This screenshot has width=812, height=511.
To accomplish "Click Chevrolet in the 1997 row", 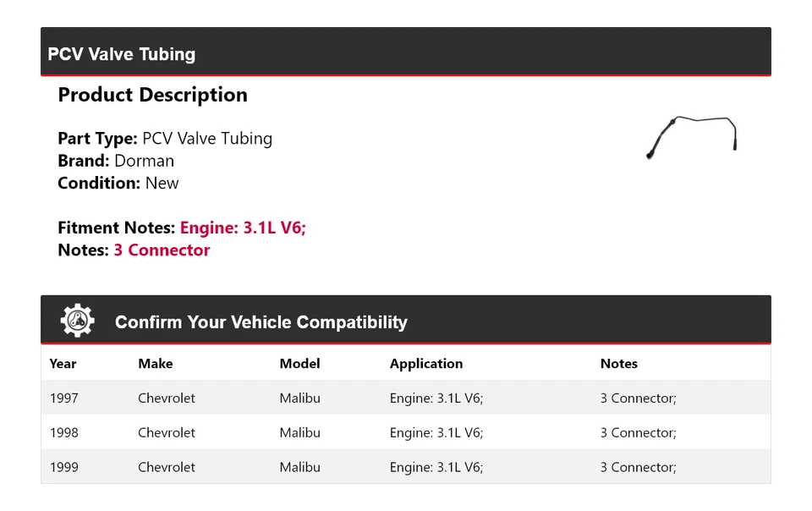I will (167, 398).
